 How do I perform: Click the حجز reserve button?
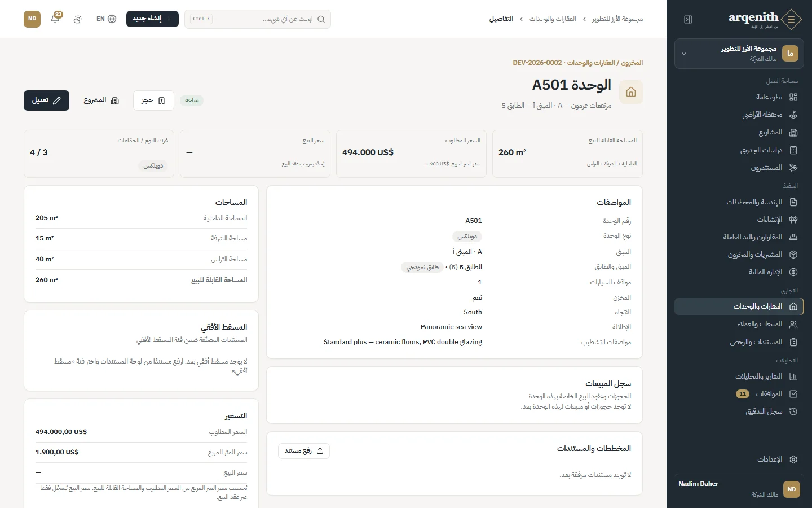pos(153,100)
